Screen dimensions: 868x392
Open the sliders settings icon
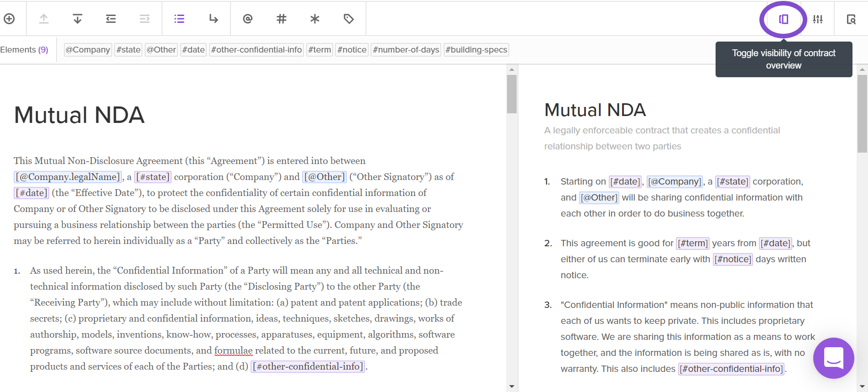pos(818,19)
